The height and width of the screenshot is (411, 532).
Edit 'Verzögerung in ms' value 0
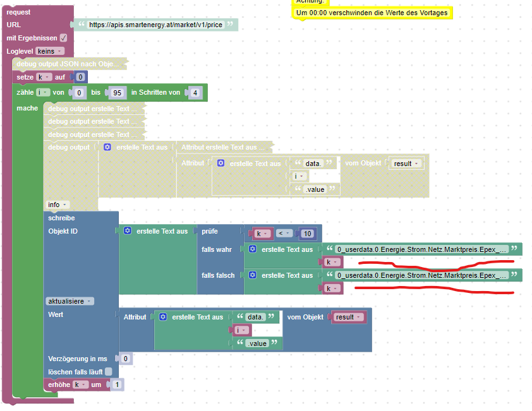pyautogui.click(x=126, y=359)
